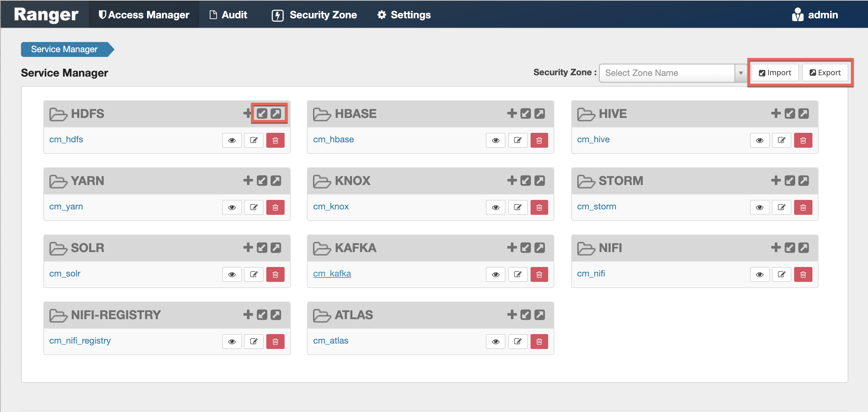Focus the Select Zone Name field
The height and width of the screenshot is (412, 868).
pyautogui.click(x=667, y=73)
